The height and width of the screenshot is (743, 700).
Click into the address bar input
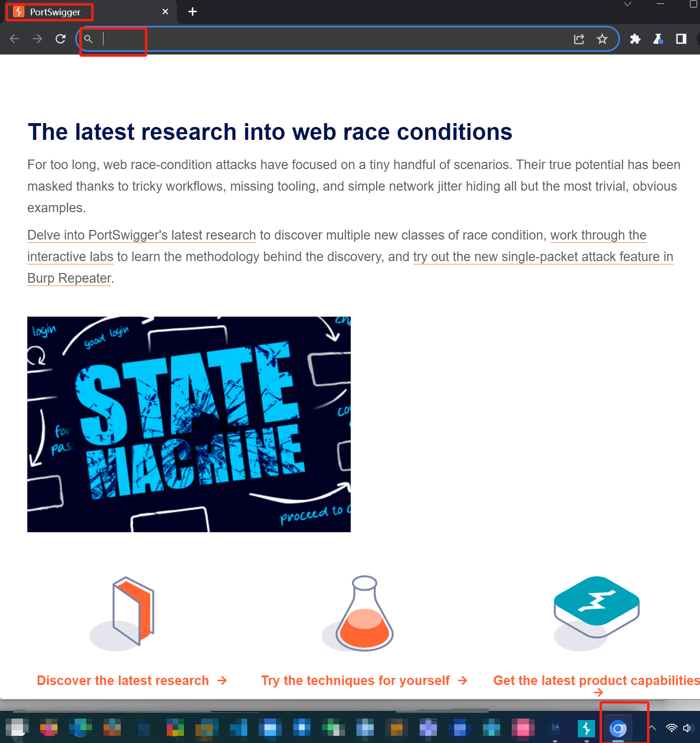point(326,39)
